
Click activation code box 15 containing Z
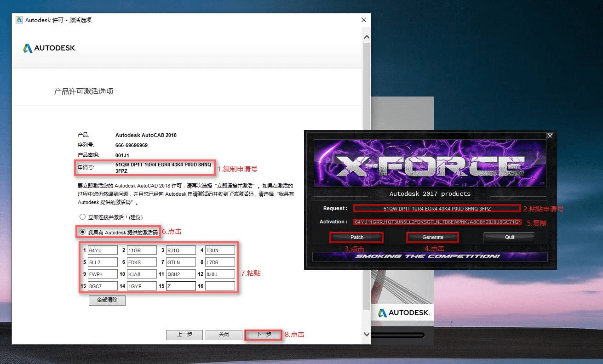point(181,286)
